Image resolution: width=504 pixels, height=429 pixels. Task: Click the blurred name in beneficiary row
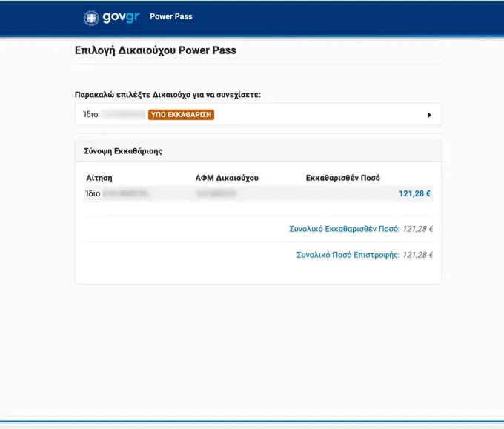(123, 114)
